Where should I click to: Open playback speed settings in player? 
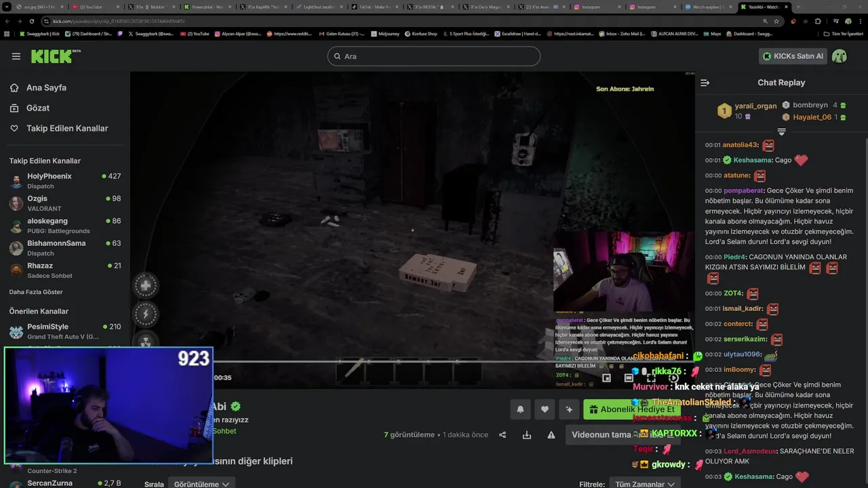click(673, 378)
